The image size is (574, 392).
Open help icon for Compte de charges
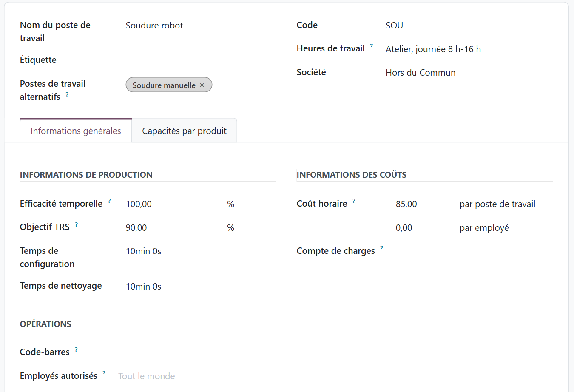point(381,248)
